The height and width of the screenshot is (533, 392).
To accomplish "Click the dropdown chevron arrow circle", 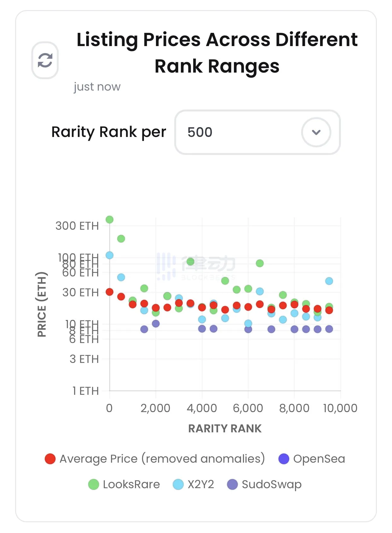I will (x=316, y=132).
